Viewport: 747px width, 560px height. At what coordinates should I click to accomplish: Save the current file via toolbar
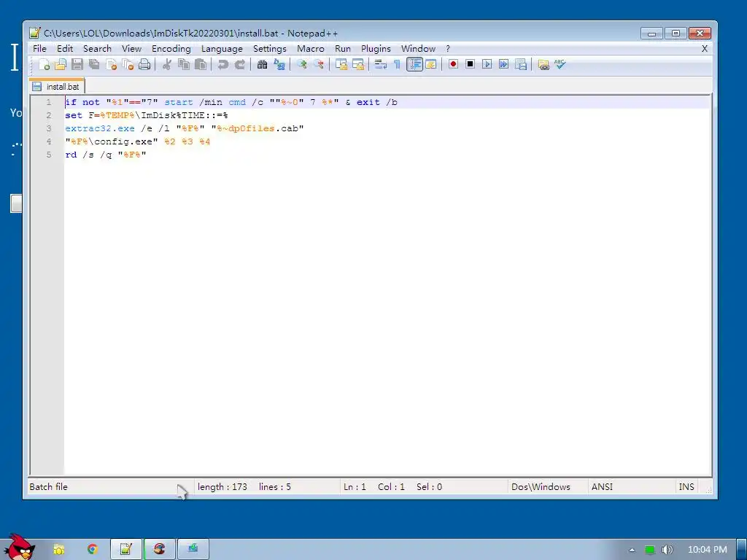pos(77,64)
